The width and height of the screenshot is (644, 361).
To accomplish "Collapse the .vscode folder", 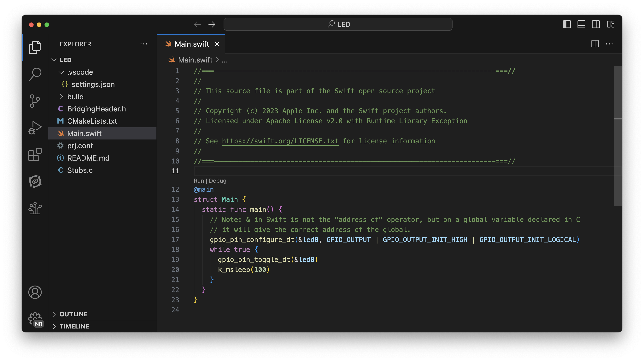I will (61, 72).
